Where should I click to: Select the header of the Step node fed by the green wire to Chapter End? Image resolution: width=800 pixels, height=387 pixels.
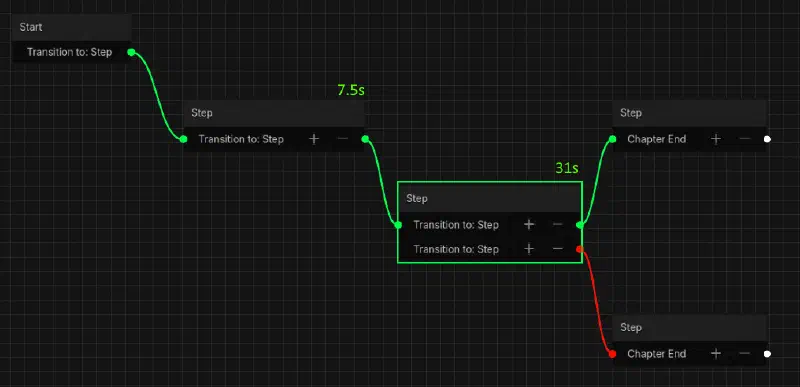tap(690, 113)
